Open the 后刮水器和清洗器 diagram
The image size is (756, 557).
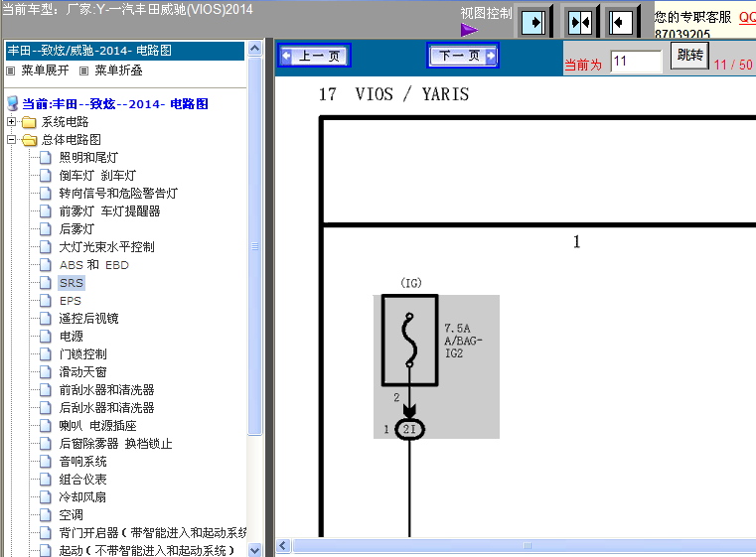(x=106, y=408)
